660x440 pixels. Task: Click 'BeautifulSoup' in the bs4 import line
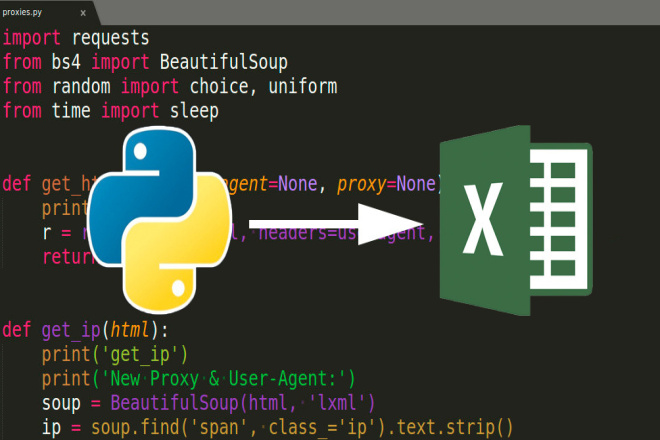(224, 62)
